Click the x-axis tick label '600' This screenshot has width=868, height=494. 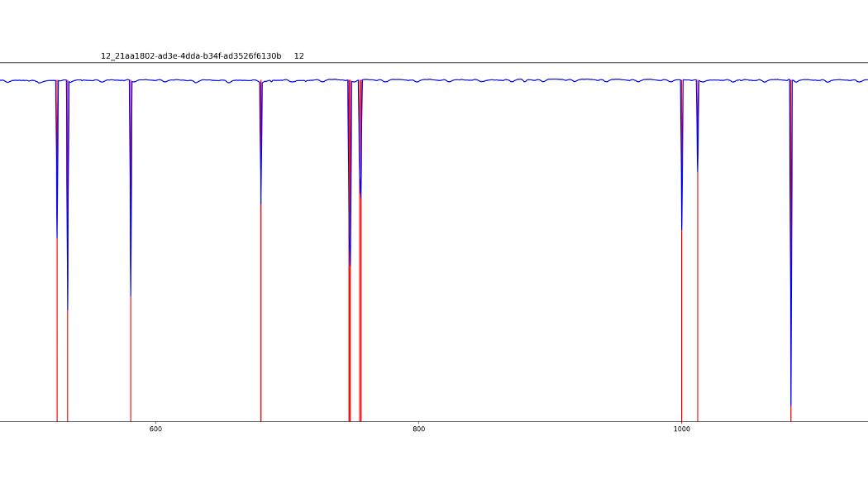(x=156, y=429)
